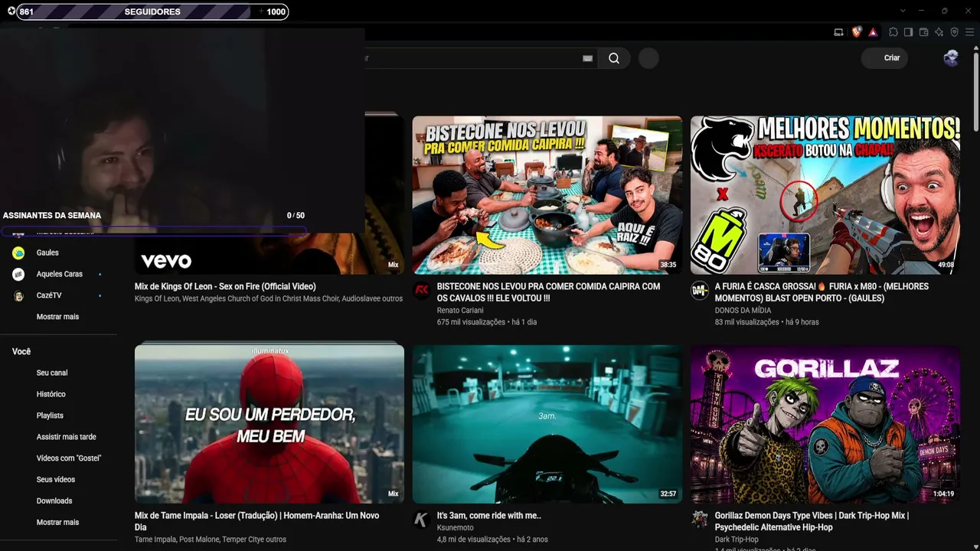Click the Criar button
Viewport: 980px width, 551px height.
885,58
